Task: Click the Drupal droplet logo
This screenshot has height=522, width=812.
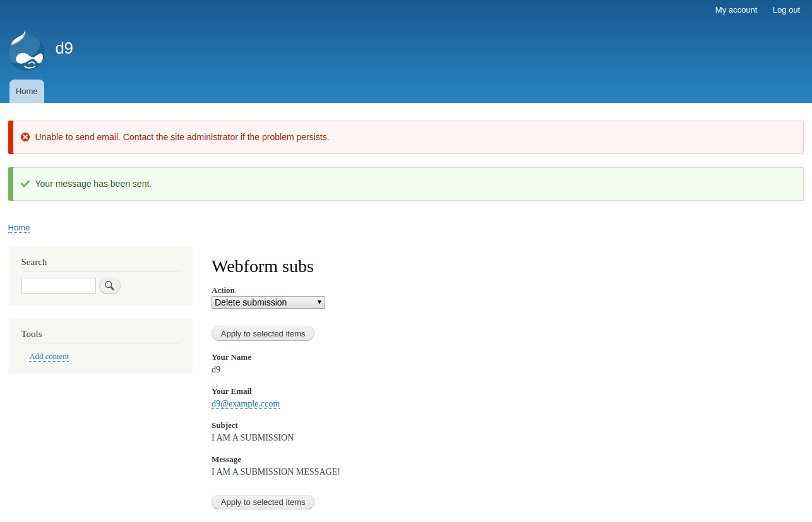Action: [x=26, y=50]
